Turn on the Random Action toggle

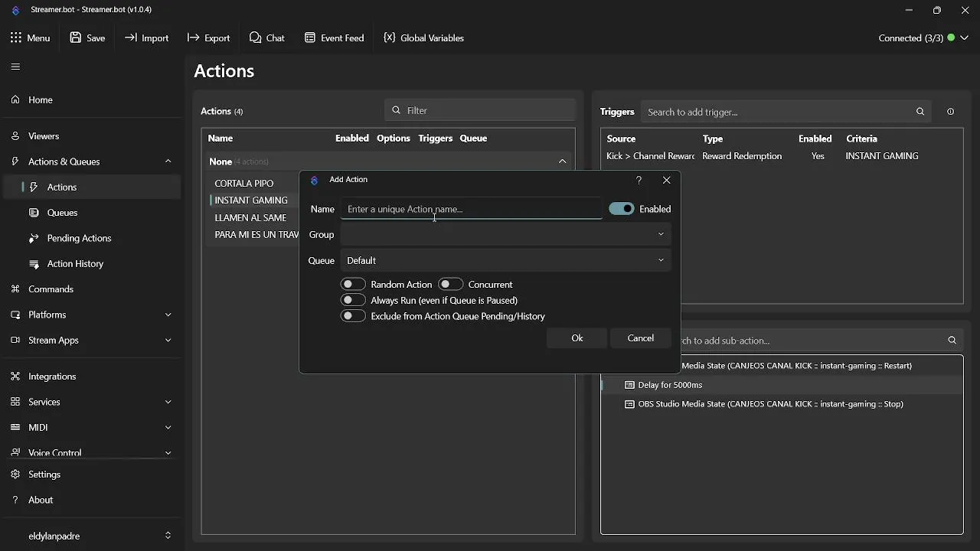click(353, 285)
